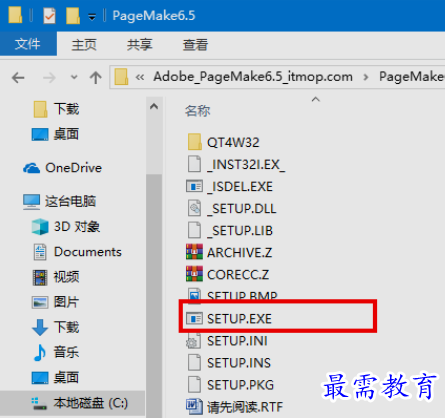The width and height of the screenshot is (445, 418).
Task: Select the CORECC.Z archive icon
Action: (x=194, y=274)
